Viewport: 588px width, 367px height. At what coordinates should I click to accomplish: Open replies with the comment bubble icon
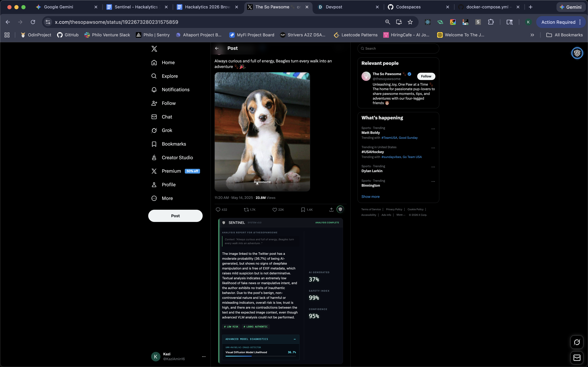click(x=218, y=210)
